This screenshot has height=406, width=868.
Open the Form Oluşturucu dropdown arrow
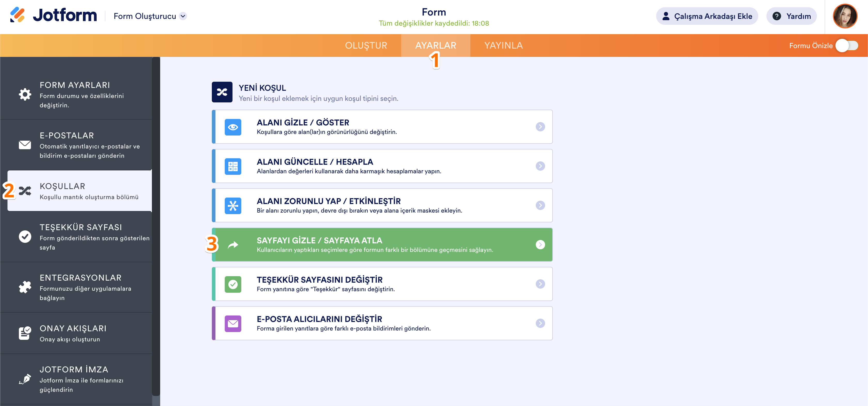point(183,16)
